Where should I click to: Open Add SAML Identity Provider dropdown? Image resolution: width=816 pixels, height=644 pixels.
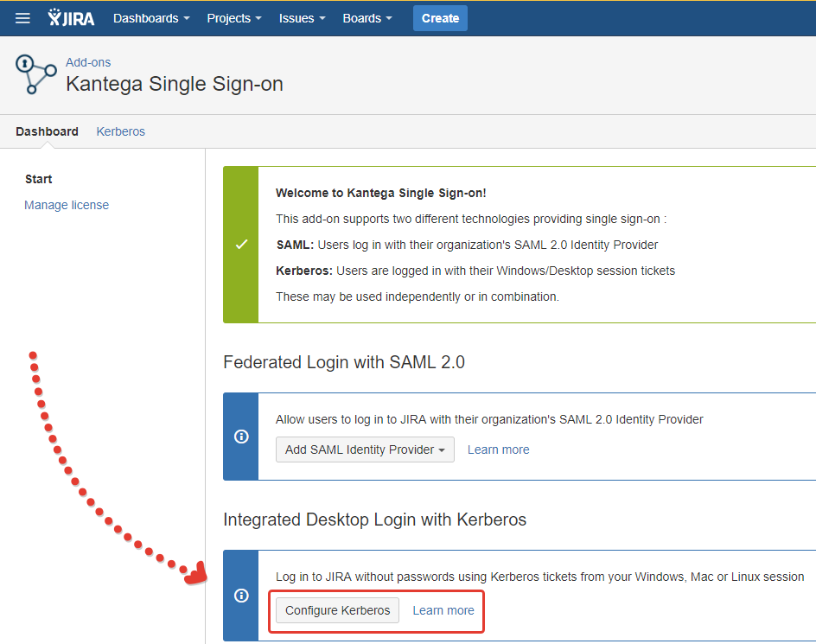(x=365, y=450)
